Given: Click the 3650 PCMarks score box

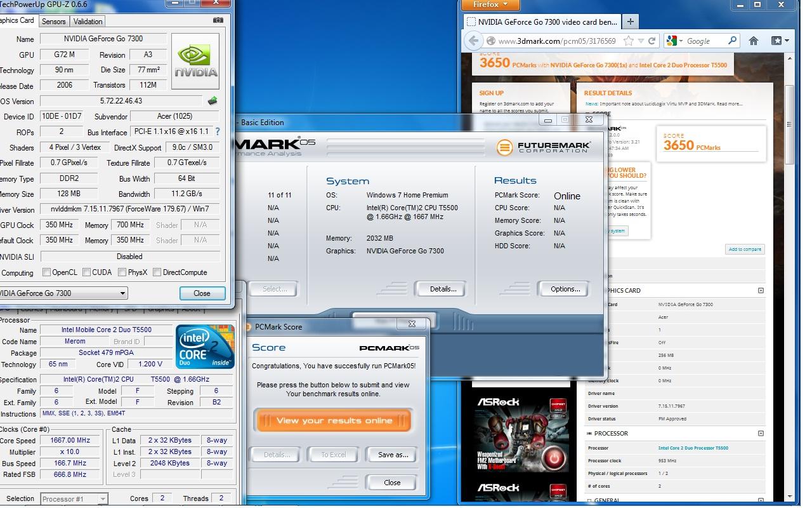Looking at the screenshot, I should pyautogui.click(x=710, y=144).
